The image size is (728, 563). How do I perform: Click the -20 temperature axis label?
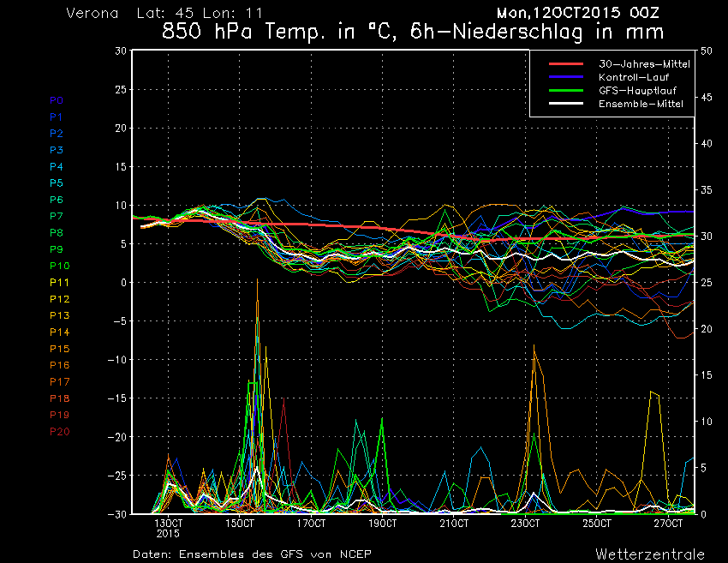[116, 437]
